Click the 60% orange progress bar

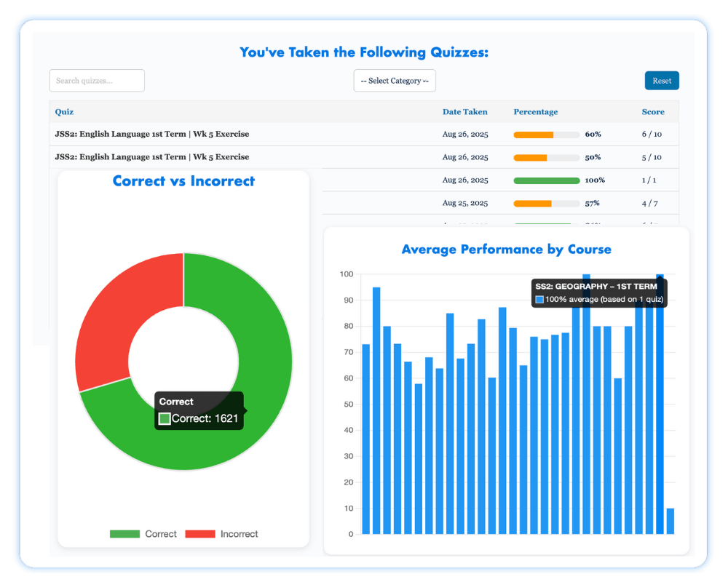[546, 135]
